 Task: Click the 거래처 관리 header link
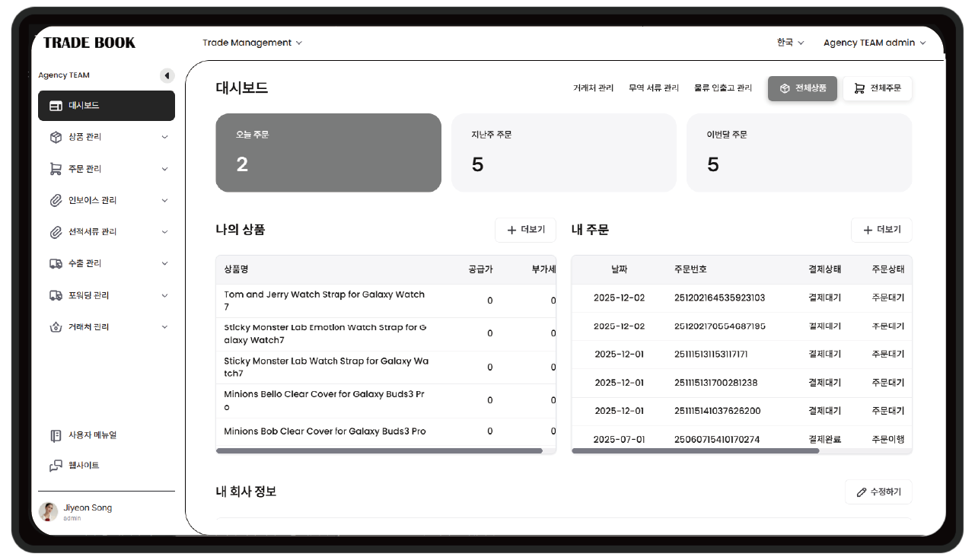point(593,88)
